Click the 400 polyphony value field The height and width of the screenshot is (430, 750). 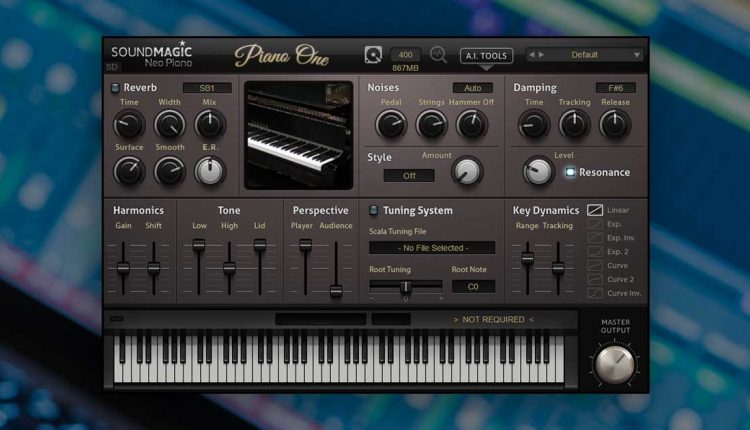[x=406, y=55]
